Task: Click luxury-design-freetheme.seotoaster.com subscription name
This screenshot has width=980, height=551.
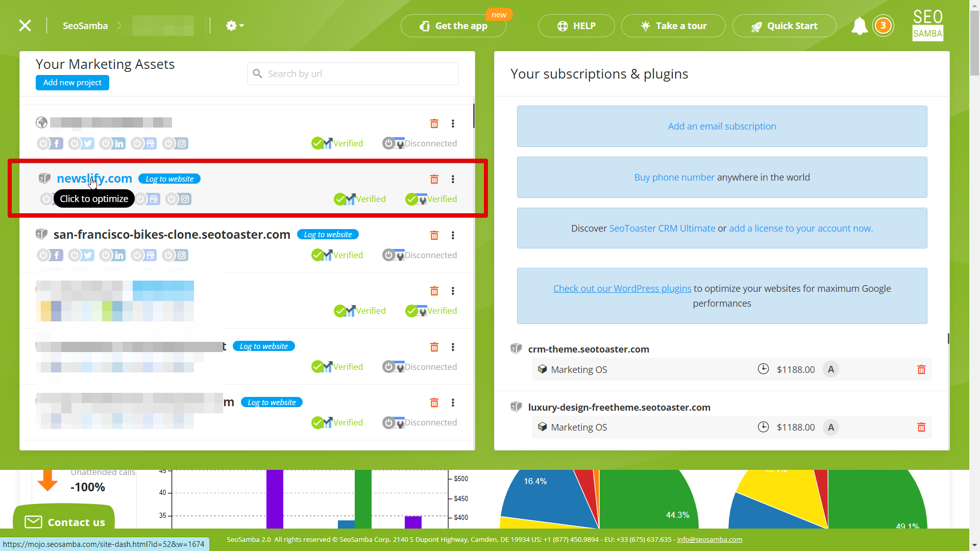Action: (619, 408)
